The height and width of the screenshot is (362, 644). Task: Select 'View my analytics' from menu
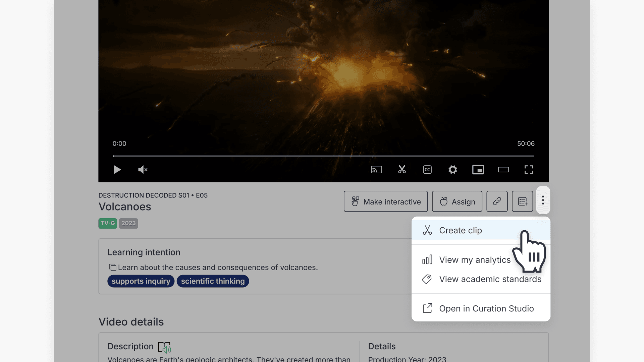click(x=475, y=259)
